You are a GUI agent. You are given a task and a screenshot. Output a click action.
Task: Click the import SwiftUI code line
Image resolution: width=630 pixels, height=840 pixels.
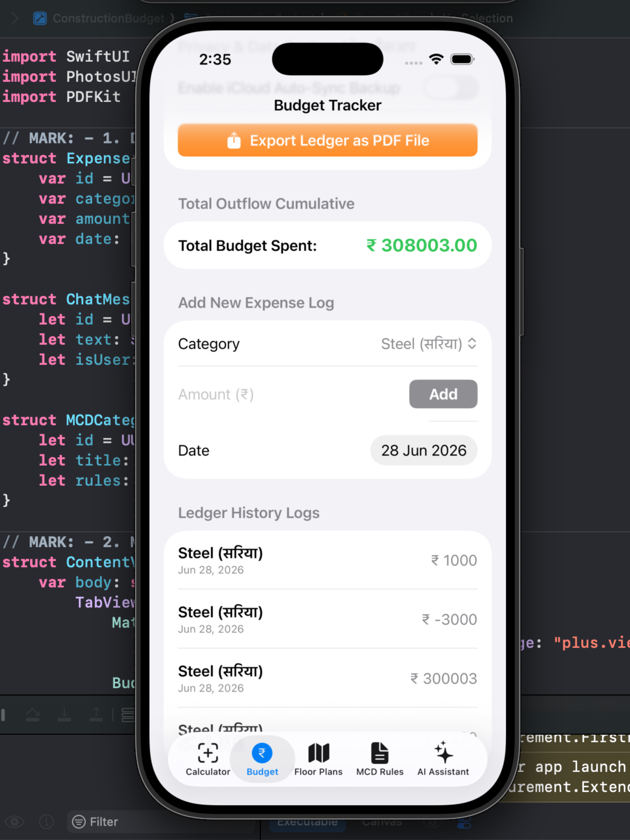tap(66, 57)
